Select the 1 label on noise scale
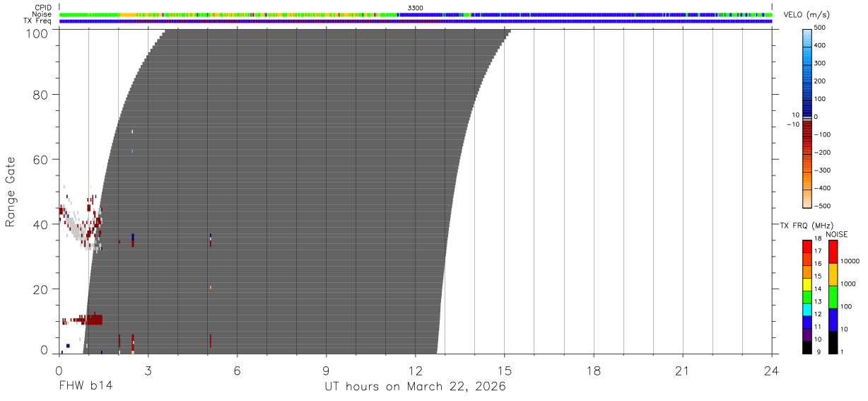Image resolution: width=868 pixels, height=401 pixels. tap(843, 351)
